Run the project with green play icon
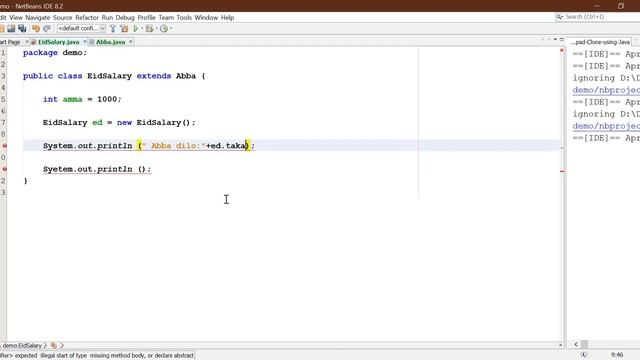The width and height of the screenshot is (640, 360). click(136, 29)
